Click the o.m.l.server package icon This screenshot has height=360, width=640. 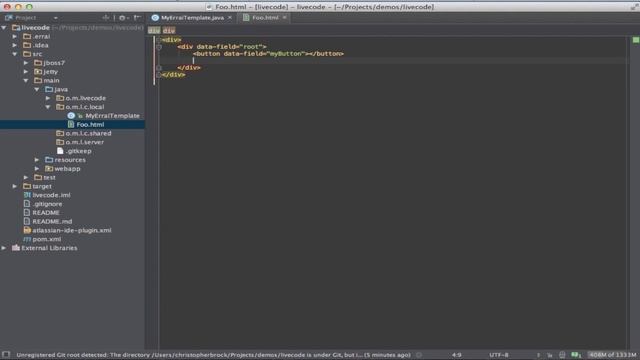60,142
